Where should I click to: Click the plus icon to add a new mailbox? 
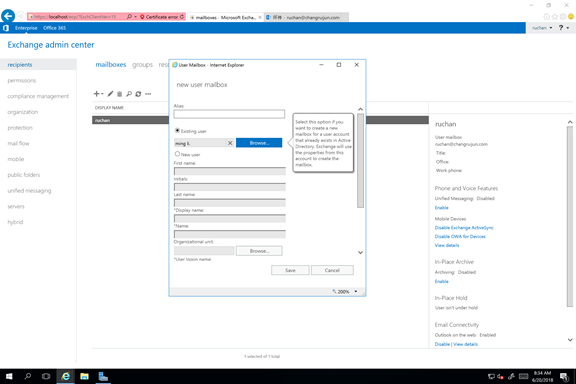click(x=96, y=94)
